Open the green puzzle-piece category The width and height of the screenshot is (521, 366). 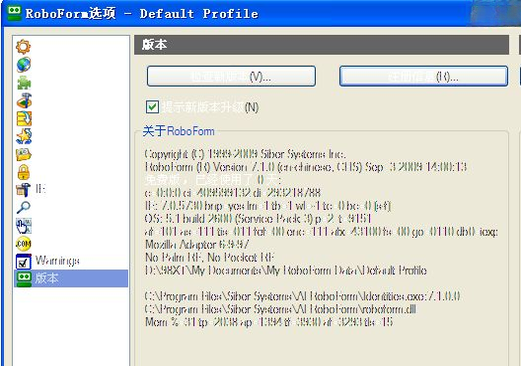23,82
